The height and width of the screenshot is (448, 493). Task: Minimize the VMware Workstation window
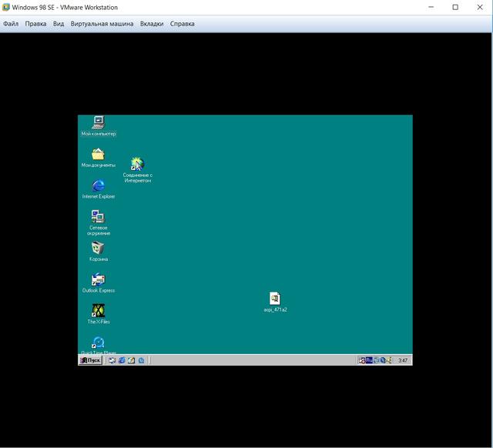431,7
